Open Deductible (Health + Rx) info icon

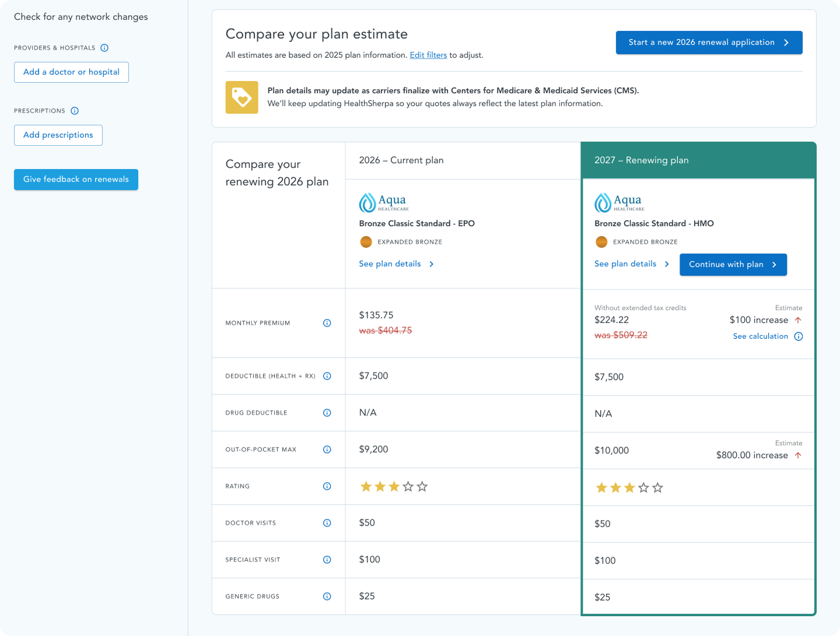click(327, 376)
